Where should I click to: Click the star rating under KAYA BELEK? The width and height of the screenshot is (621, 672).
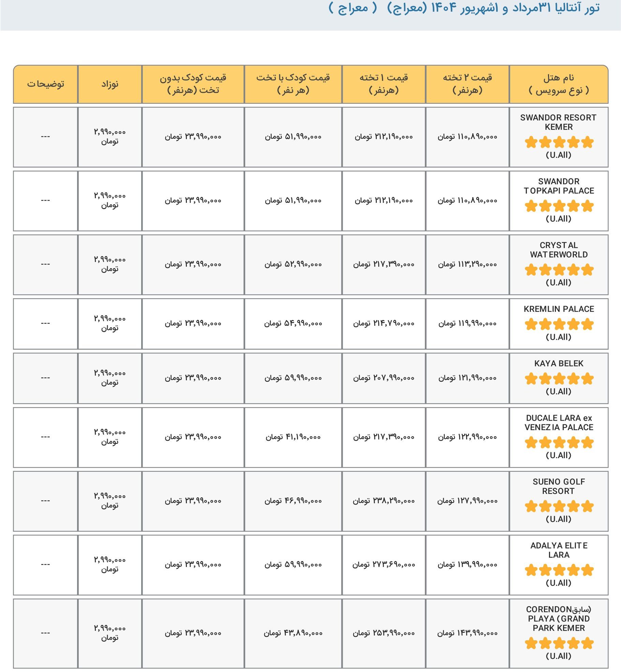point(559,379)
